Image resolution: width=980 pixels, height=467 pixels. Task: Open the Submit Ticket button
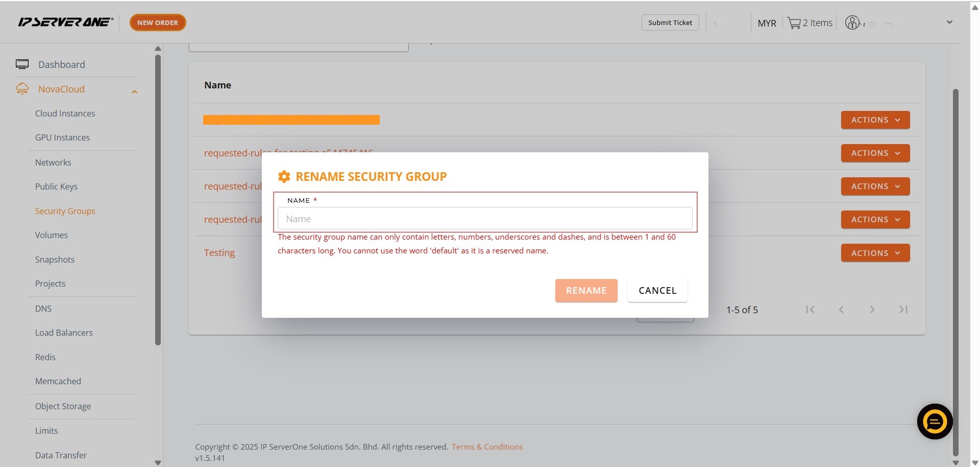(x=670, y=22)
